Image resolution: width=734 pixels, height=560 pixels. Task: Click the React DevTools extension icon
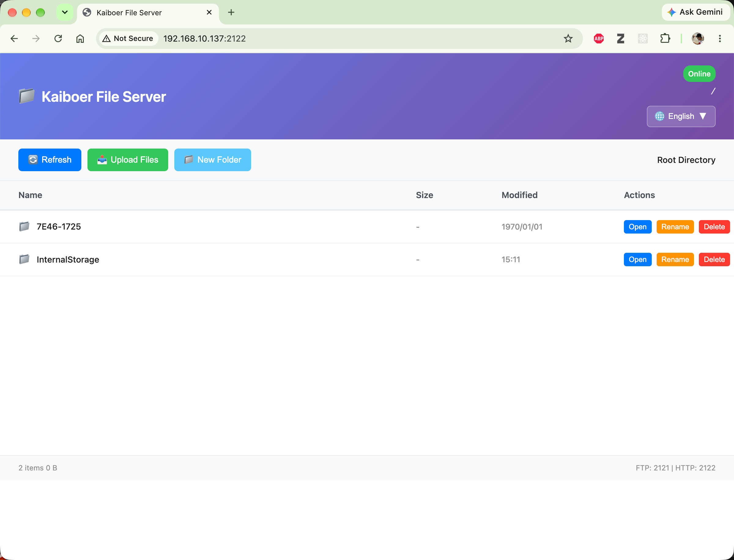pos(643,39)
